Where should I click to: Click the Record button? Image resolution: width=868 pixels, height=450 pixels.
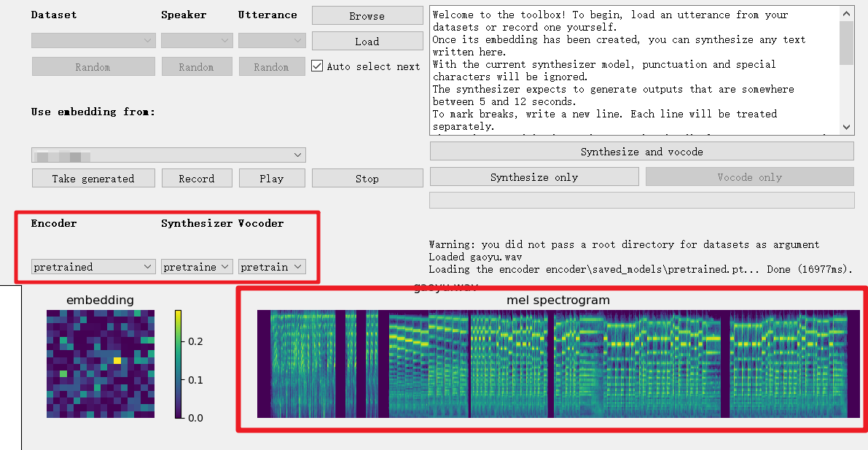197,178
